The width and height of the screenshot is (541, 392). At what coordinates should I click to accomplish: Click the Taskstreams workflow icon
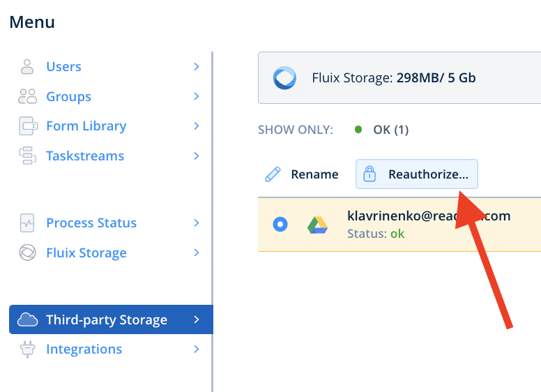coord(27,156)
